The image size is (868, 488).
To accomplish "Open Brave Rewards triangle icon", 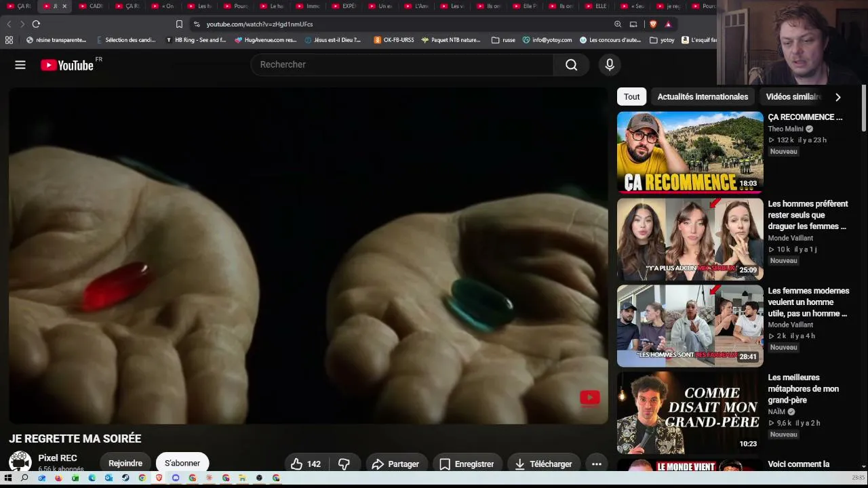I will point(668,24).
